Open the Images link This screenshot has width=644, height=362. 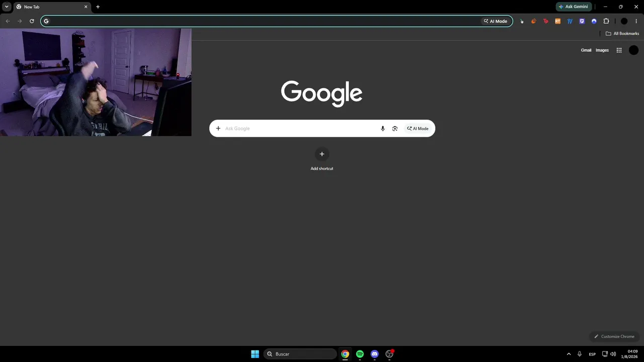[602, 50]
